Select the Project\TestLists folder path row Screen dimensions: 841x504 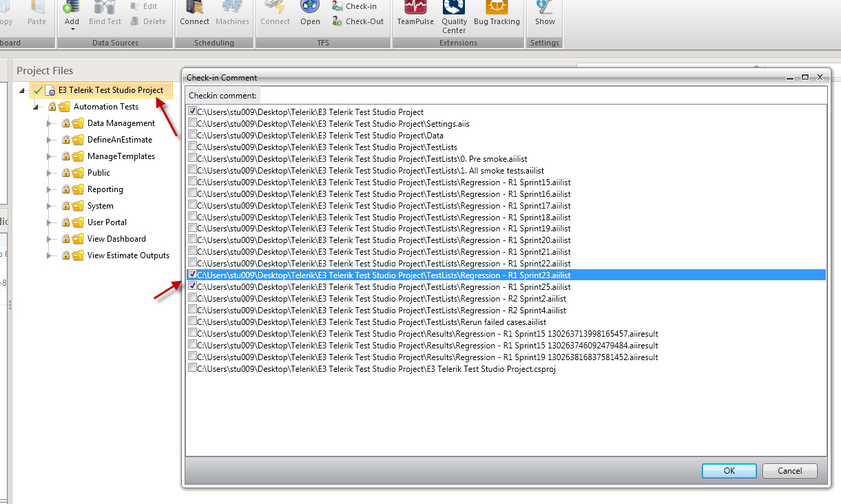506,147
